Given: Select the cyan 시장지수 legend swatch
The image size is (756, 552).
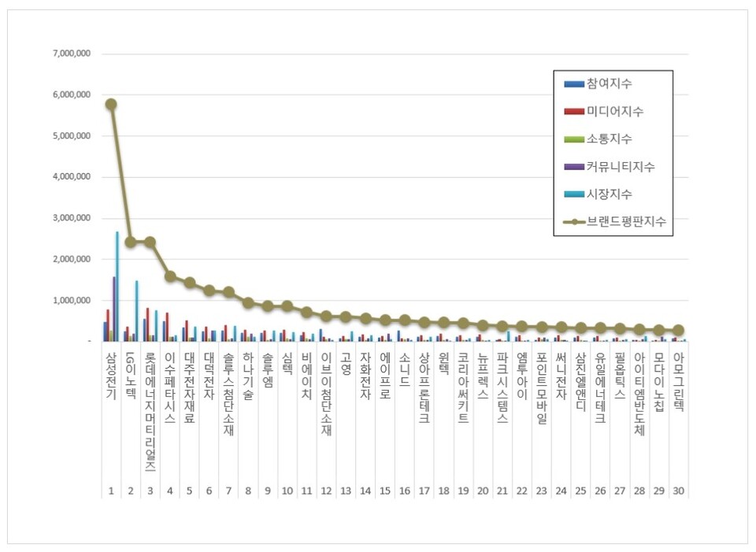Looking at the screenshot, I should [x=574, y=194].
